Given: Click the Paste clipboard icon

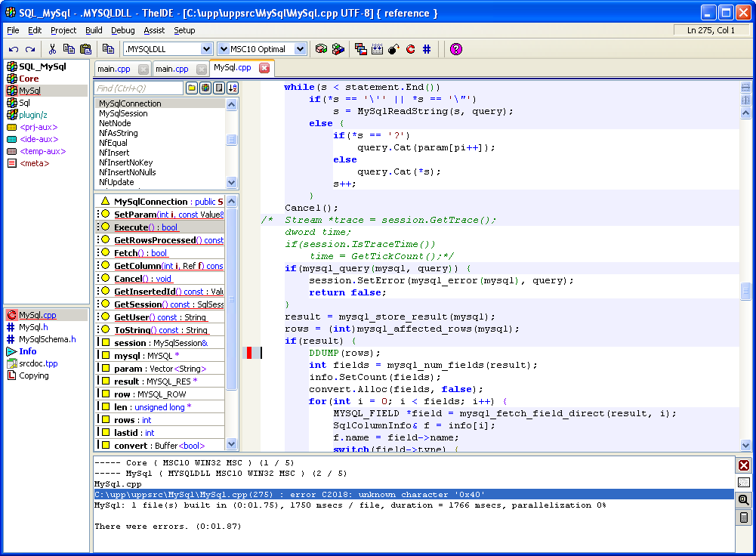Looking at the screenshot, I should click(85, 49).
